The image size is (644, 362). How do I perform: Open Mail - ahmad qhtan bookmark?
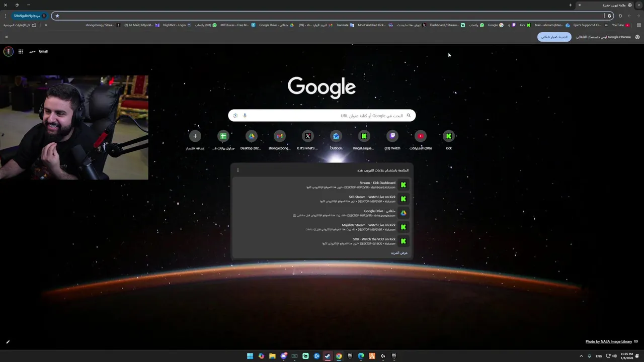pos(552,25)
